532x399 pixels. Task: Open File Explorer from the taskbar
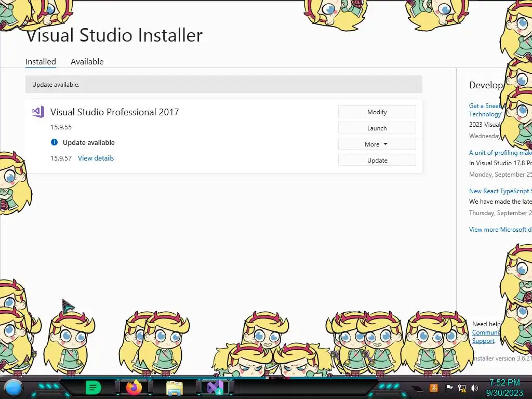coord(175,388)
